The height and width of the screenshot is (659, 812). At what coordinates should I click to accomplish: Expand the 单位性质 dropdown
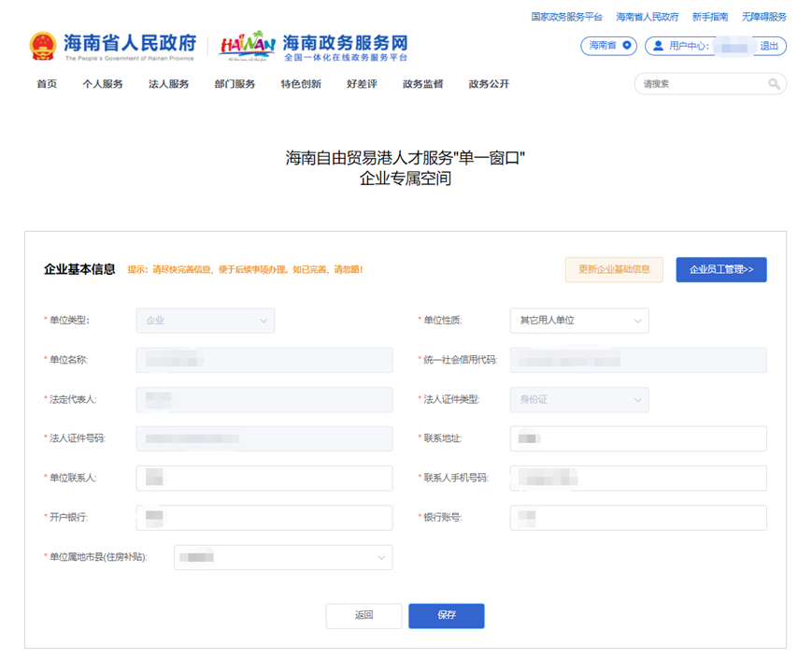pyautogui.click(x=579, y=321)
